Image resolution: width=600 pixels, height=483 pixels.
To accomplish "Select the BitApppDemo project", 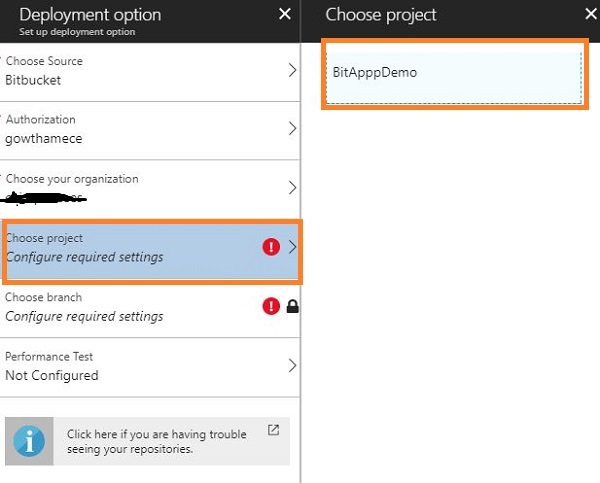I will click(x=453, y=73).
